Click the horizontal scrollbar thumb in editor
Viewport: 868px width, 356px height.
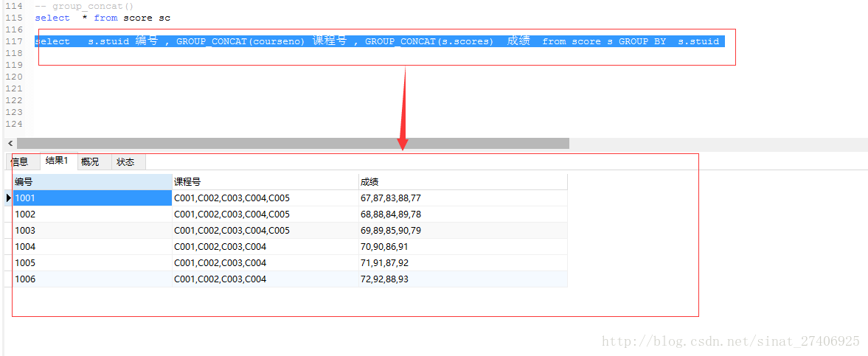pyautogui.click(x=293, y=144)
